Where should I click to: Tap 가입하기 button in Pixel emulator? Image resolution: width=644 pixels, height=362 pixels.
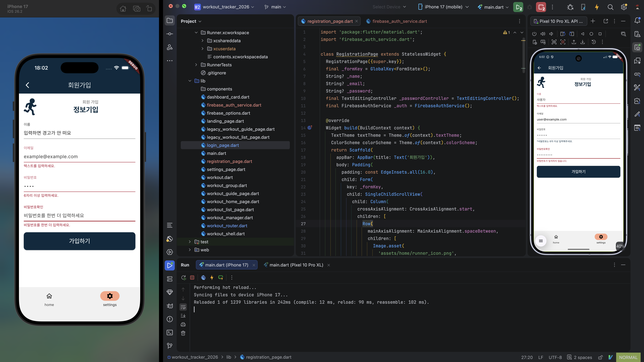(578, 172)
